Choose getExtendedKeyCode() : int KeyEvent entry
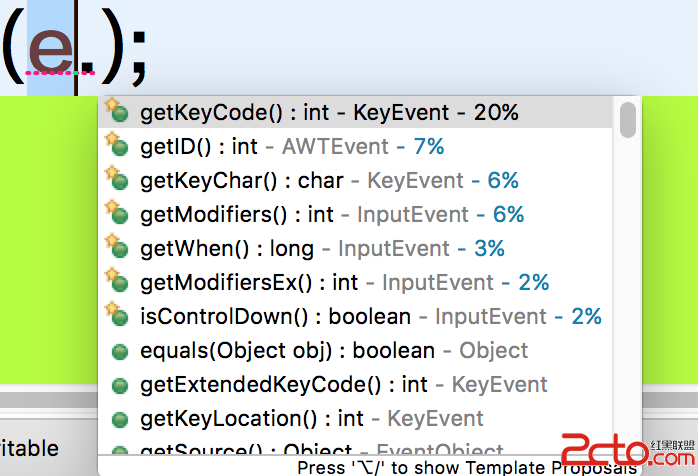 point(355,384)
